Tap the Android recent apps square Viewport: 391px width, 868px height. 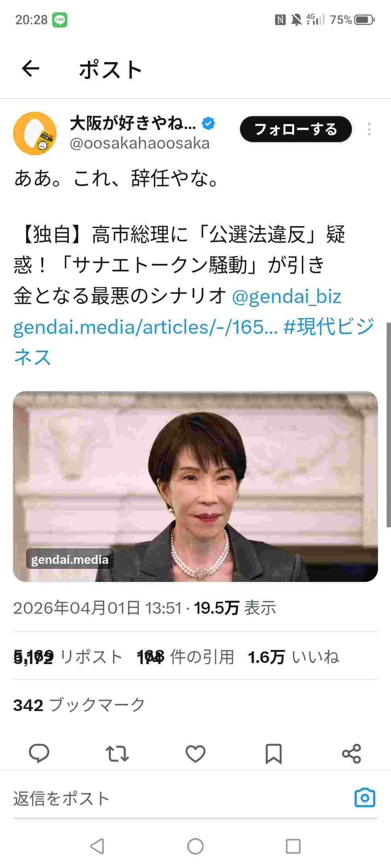pyautogui.click(x=293, y=846)
